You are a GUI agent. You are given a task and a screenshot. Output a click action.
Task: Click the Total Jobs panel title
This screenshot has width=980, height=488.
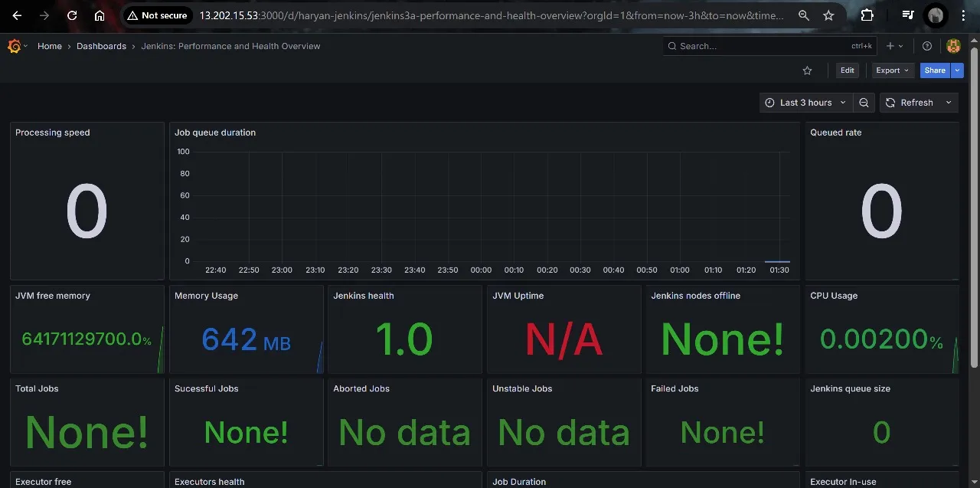[x=37, y=388]
